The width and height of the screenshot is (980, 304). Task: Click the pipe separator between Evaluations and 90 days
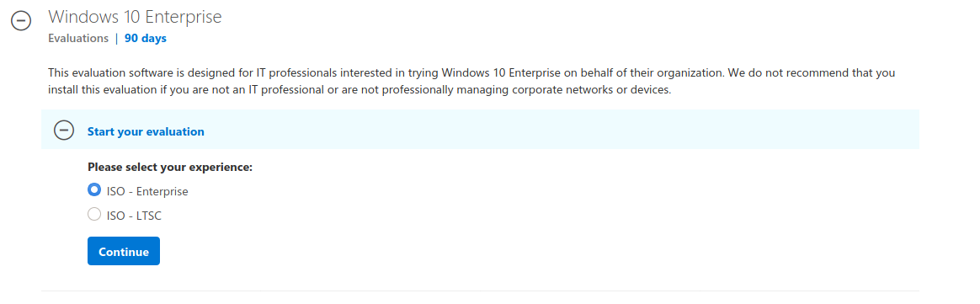[116, 38]
